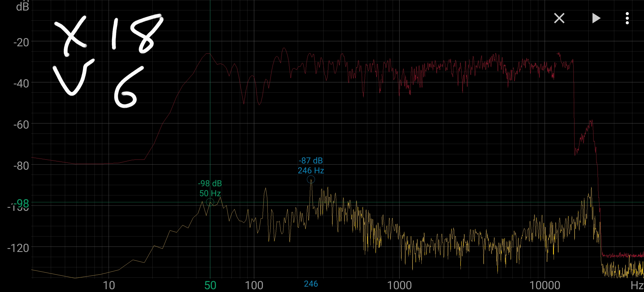Select the green -98 dB 50 Hz label
644x292 pixels.
(210, 188)
